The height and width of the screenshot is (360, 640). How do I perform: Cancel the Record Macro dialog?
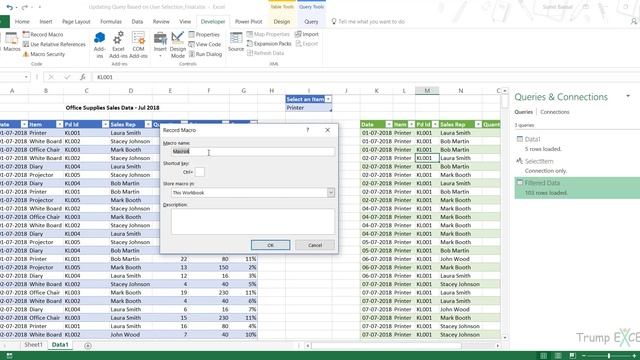(x=315, y=245)
